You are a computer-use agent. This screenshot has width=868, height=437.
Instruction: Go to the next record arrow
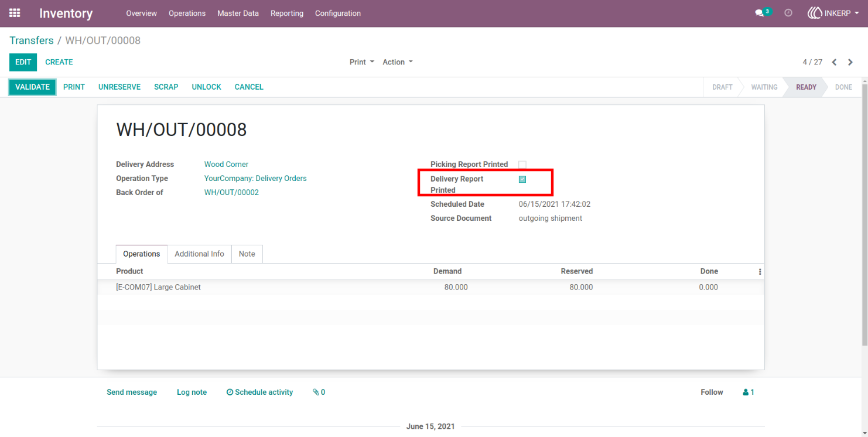pyautogui.click(x=850, y=62)
